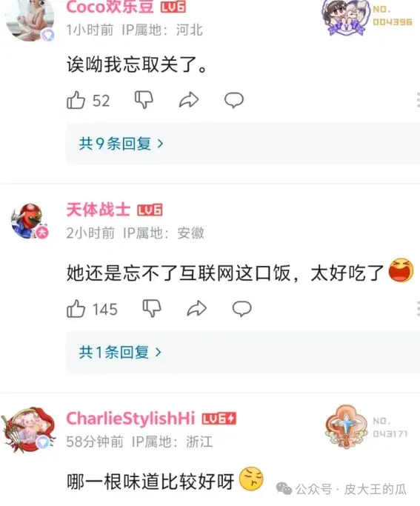View 天体战士's Mario avatar
This screenshot has height=506, width=420.
pos(29,222)
